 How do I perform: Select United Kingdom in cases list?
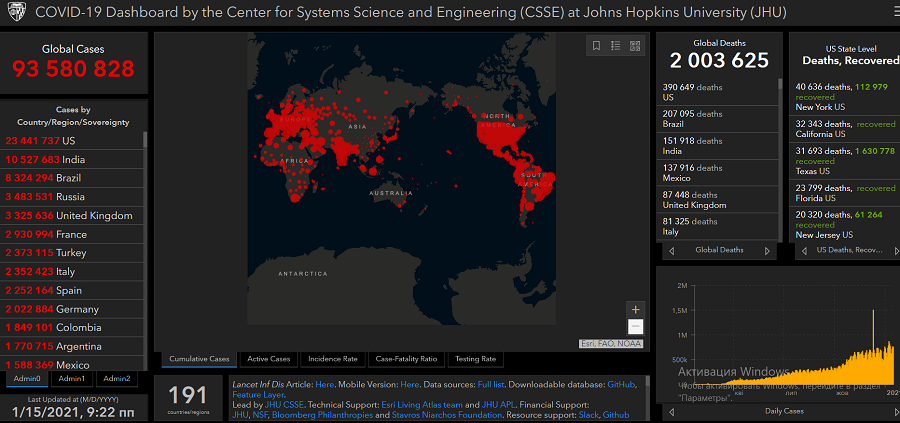coord(72,216)
